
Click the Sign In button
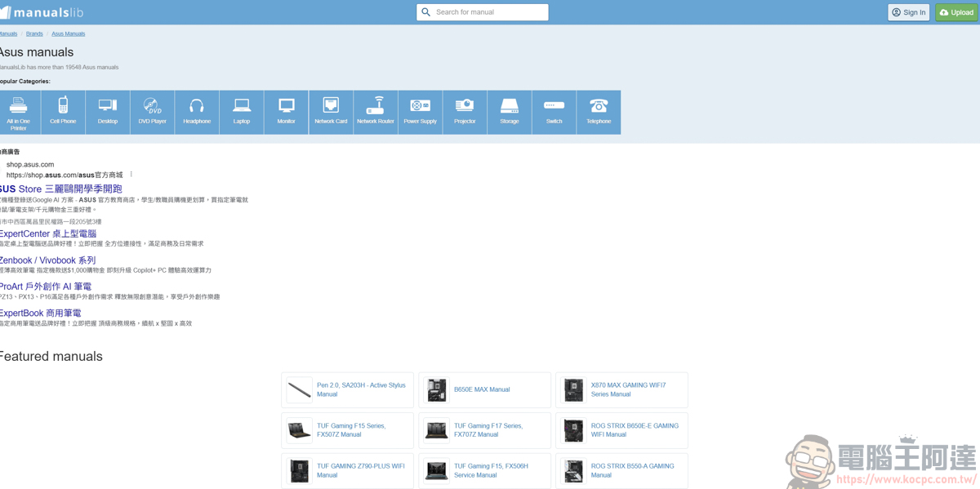(909, 12)
